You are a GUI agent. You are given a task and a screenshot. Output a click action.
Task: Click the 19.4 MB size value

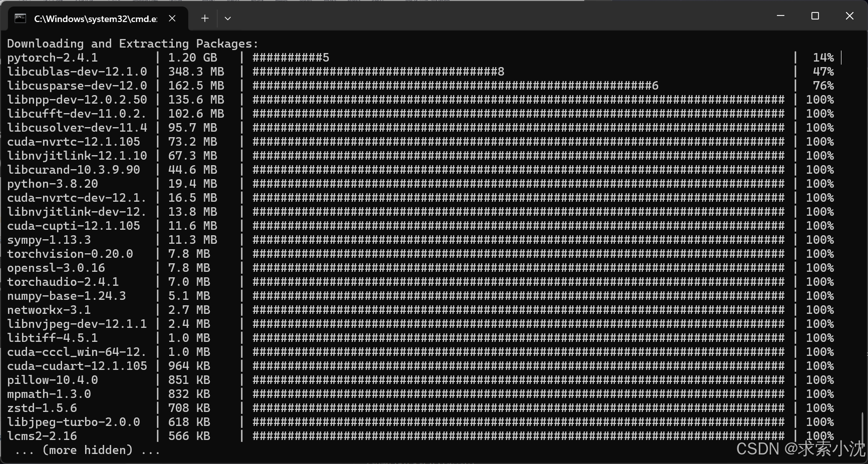point(193,184)
